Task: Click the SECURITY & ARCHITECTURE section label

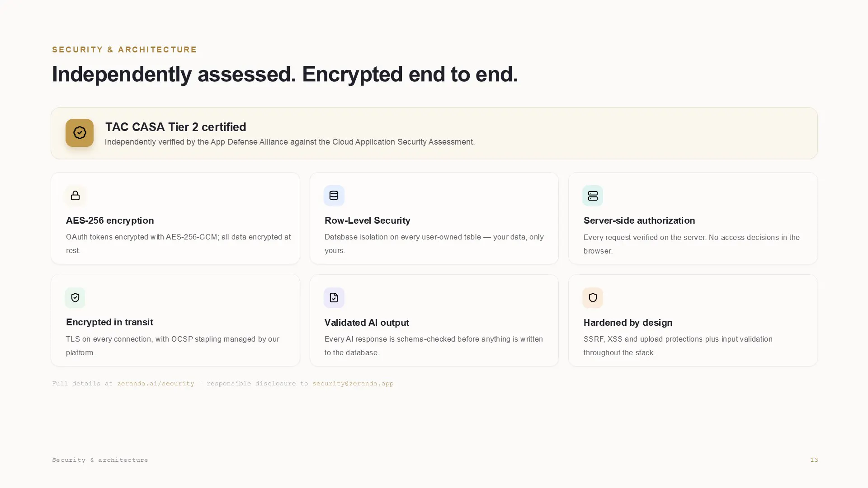Action: tap(124, 49)
